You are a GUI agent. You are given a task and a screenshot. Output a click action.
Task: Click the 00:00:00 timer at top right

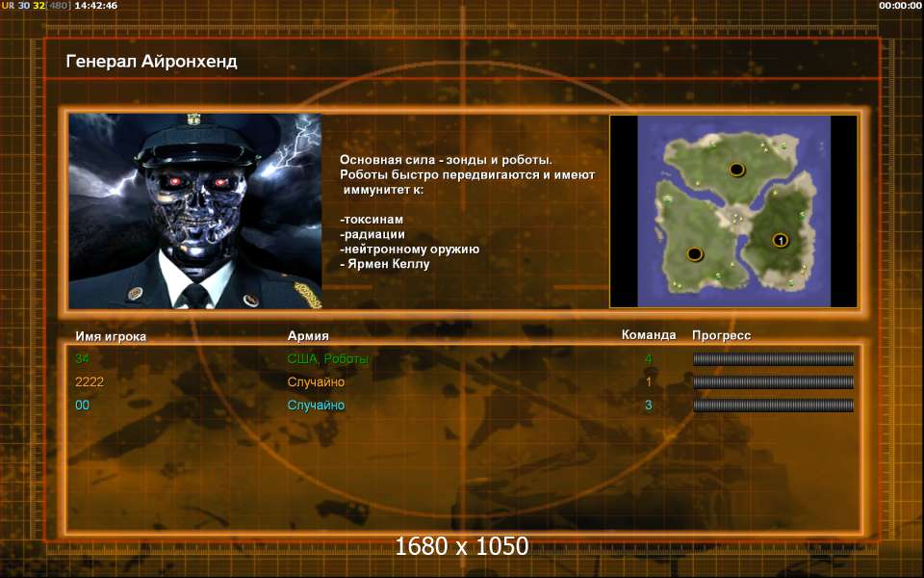[899, 6]
